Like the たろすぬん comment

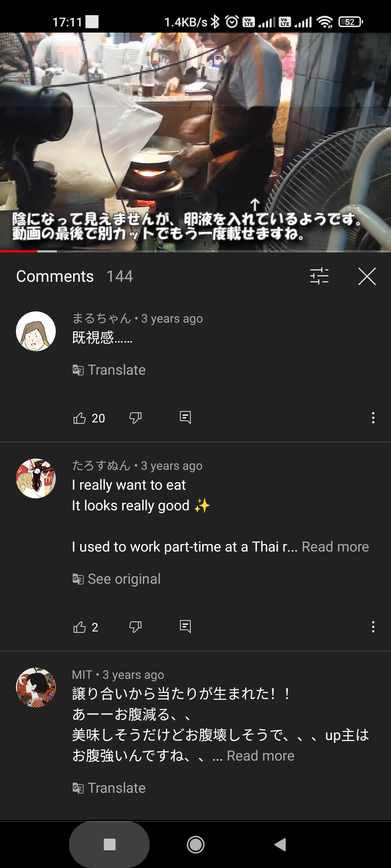(x=80, y=627)
